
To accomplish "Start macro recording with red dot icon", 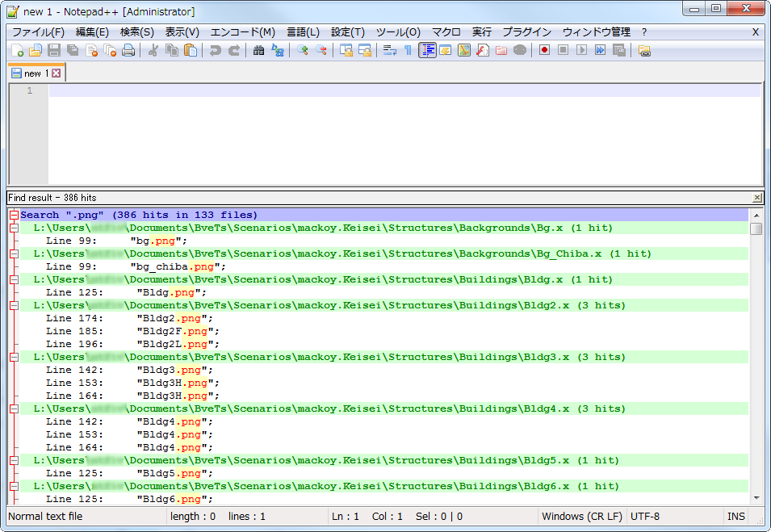I will [544, 50].
